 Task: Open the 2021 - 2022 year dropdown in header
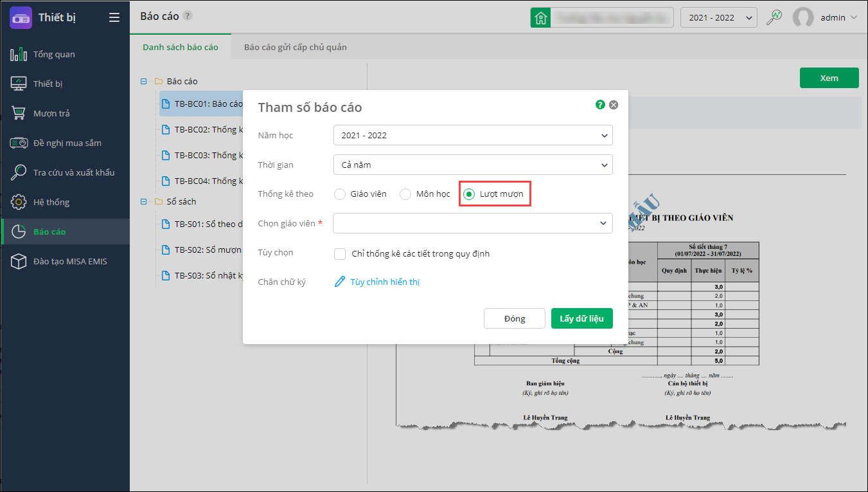coord(719,17)
